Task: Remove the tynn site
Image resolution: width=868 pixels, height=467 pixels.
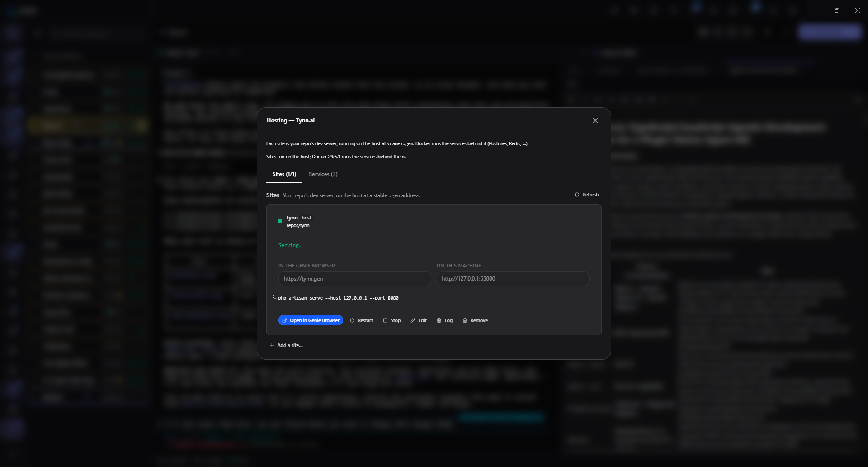Action: (475, 320)
